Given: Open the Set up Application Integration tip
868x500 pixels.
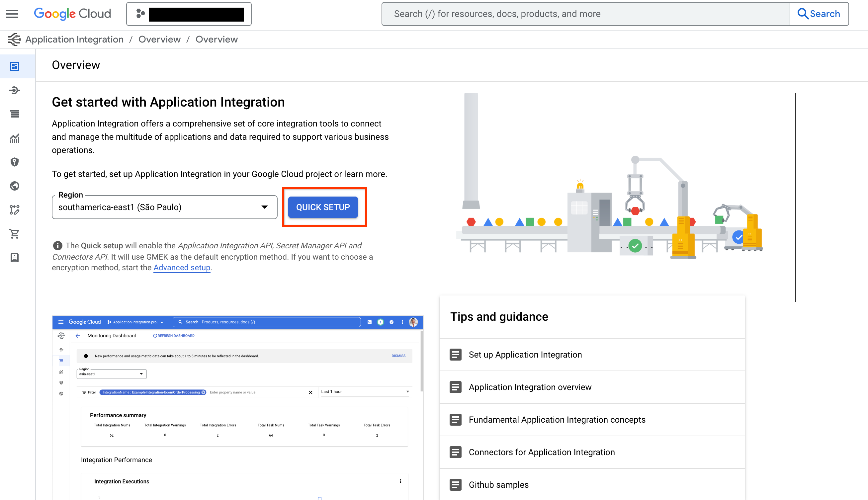Looking at the screenshot, I should [525, 354].
